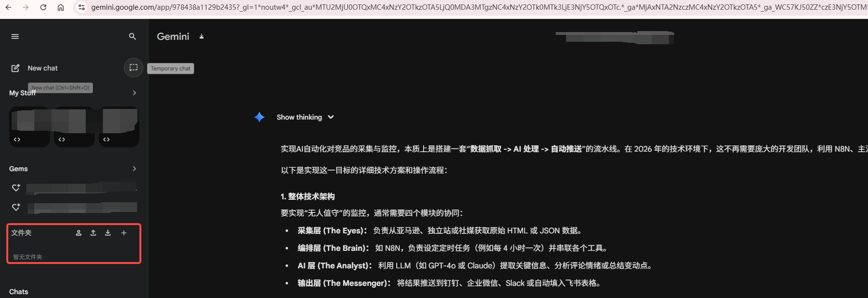Click the search chats magnifier icon

132,36
